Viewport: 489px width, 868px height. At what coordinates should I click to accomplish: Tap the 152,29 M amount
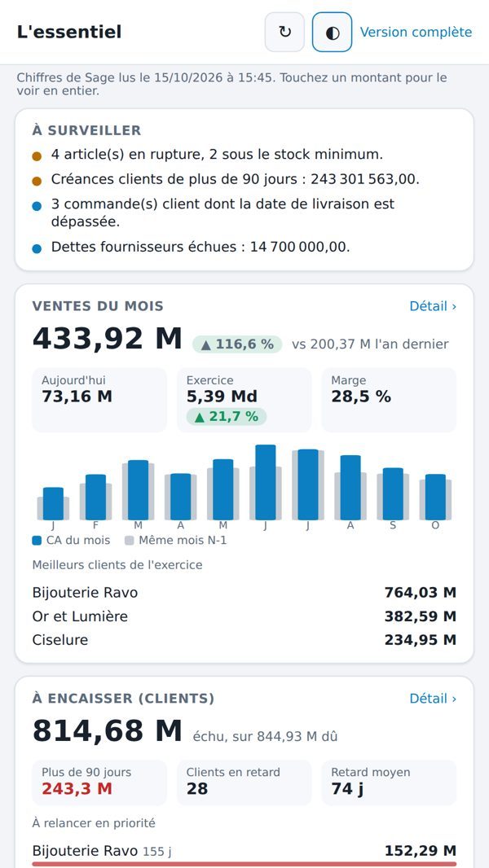[x=421, y=852]
